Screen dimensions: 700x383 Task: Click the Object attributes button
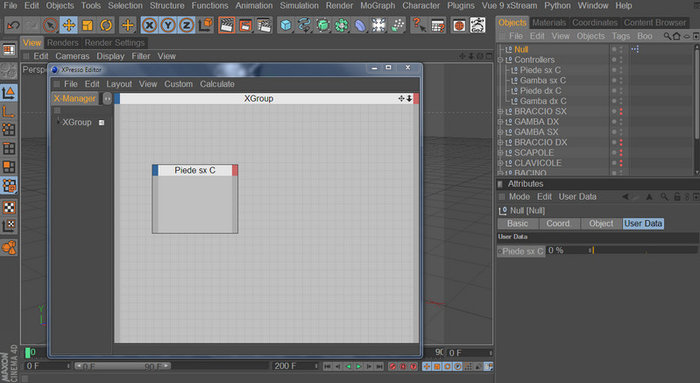(601, 224)
